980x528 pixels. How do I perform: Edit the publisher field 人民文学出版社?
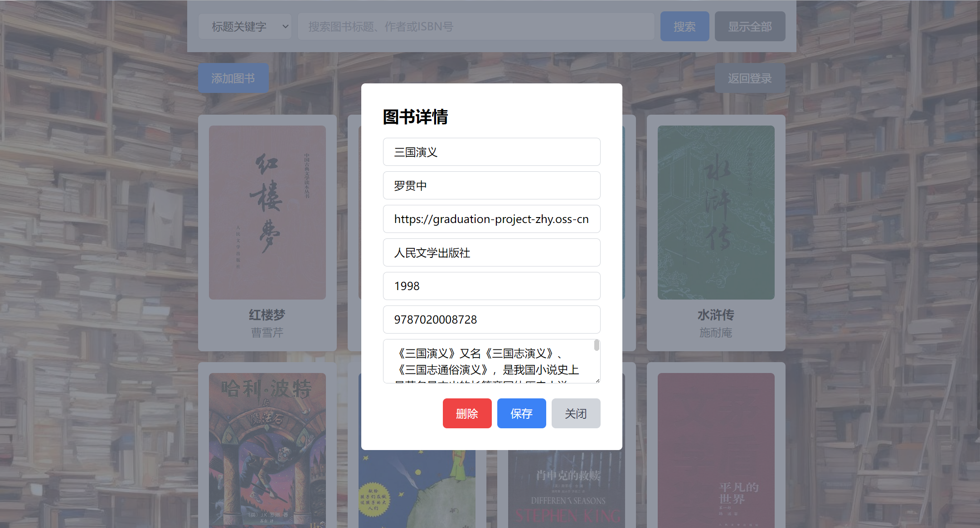[491, 253]
